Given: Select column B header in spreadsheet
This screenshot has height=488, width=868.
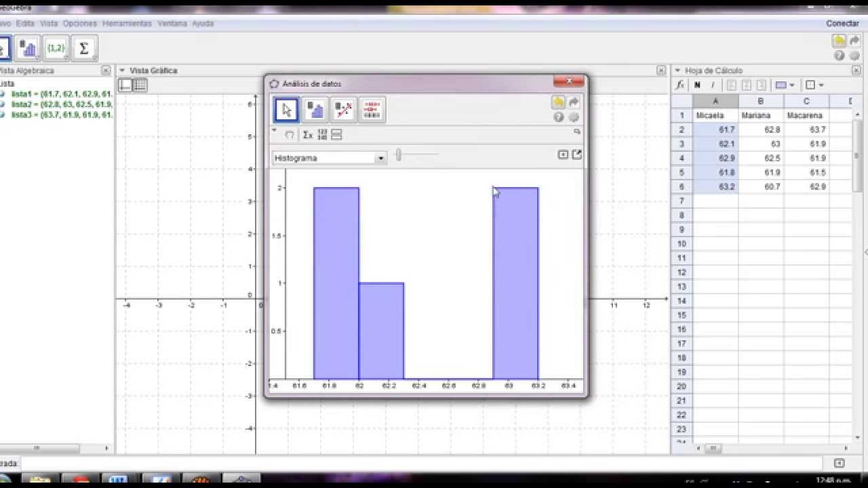Looking at the screenshot, I should pos(761,101).
